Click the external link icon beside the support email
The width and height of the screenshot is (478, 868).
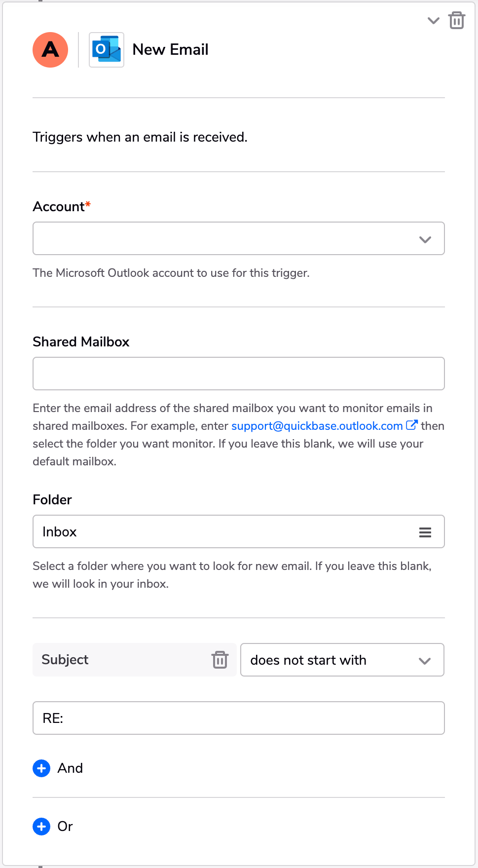click(x=411, y=425)
